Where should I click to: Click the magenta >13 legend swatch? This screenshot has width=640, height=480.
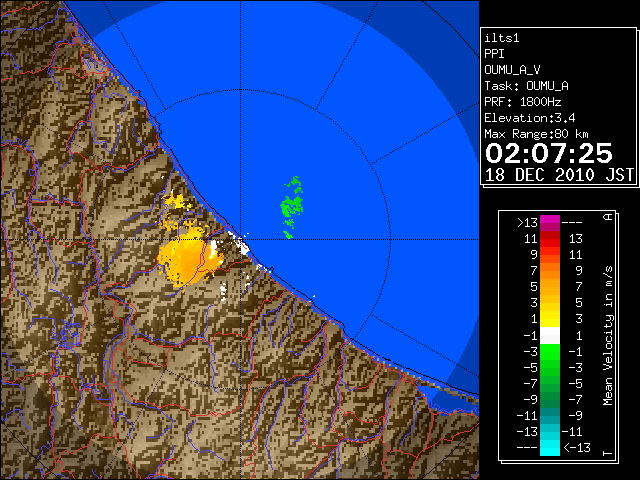pos(550,223)
